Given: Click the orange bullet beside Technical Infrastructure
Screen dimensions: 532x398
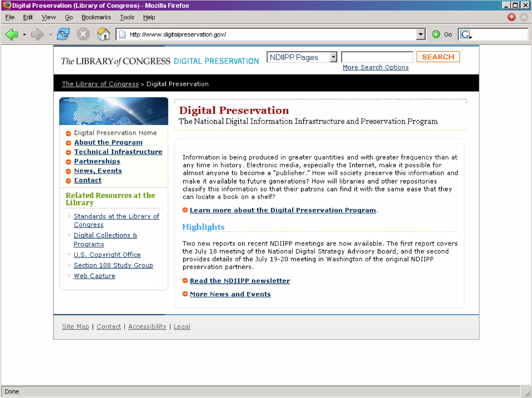Looking at the screenshot, I should click(68, 152).
